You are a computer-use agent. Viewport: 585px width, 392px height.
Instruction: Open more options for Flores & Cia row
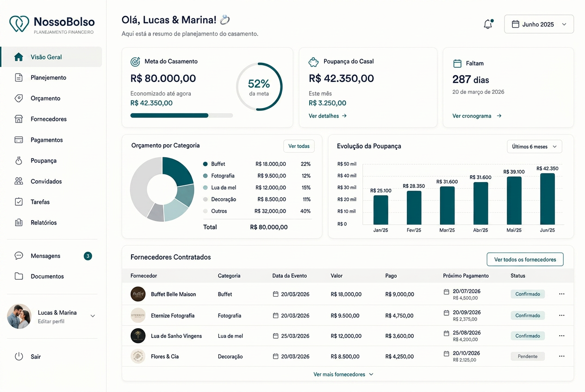pos(561,356)
